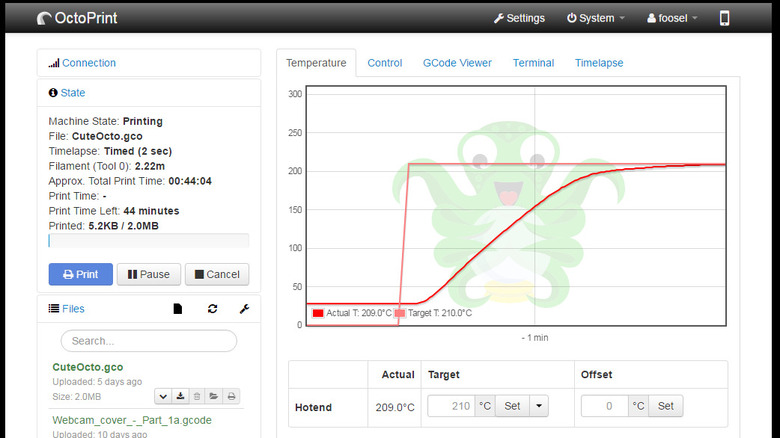Load CuteOcto.gco with folder icon

(214, 397)
